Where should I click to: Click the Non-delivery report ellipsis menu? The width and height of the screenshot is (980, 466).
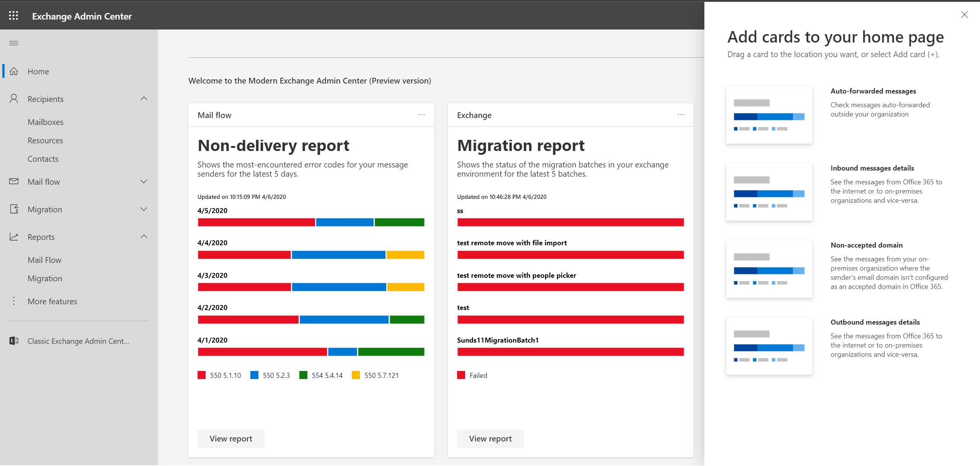click(421, 115)
